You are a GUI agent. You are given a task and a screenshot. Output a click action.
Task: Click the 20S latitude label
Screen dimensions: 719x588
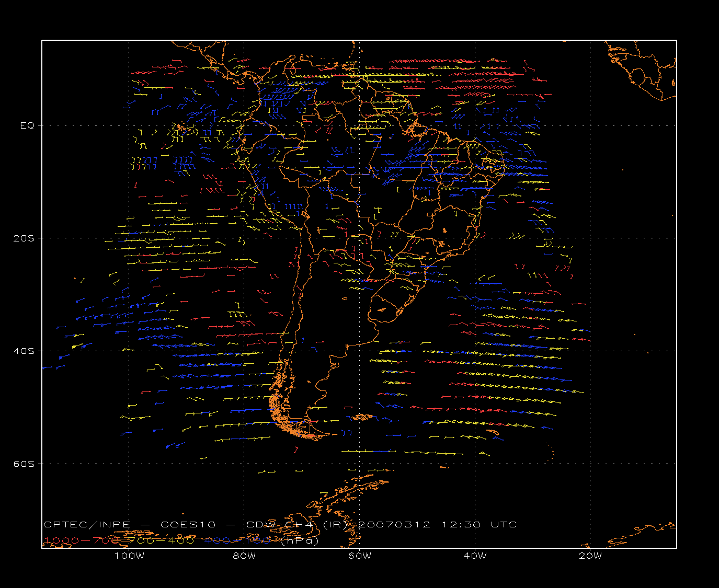click(24, 238)
